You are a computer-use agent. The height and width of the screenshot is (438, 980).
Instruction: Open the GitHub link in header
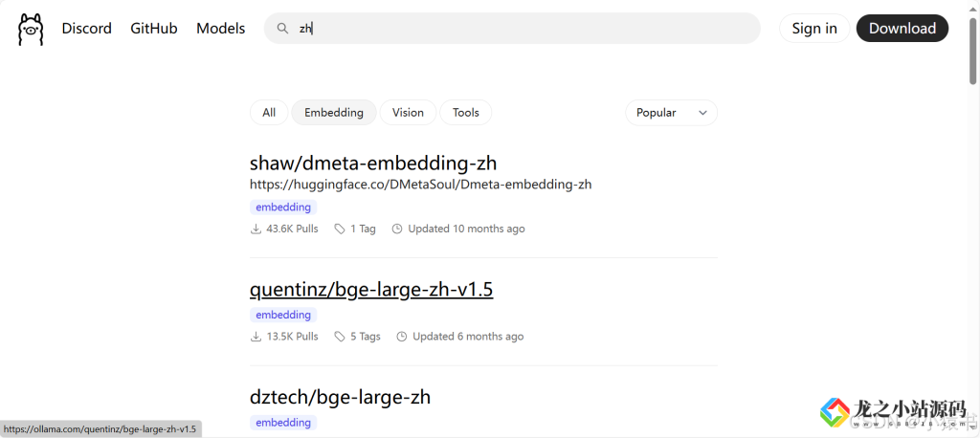click(154, 28)
